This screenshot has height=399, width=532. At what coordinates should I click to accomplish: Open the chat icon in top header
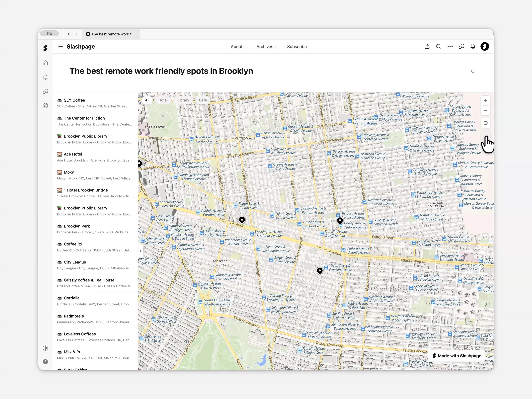(462, 47)
